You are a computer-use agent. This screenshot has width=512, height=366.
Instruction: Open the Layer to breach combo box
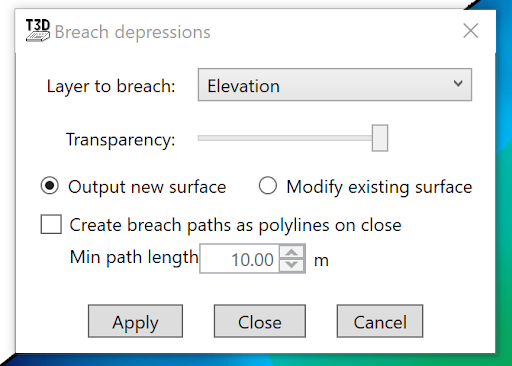coord(335,85)
